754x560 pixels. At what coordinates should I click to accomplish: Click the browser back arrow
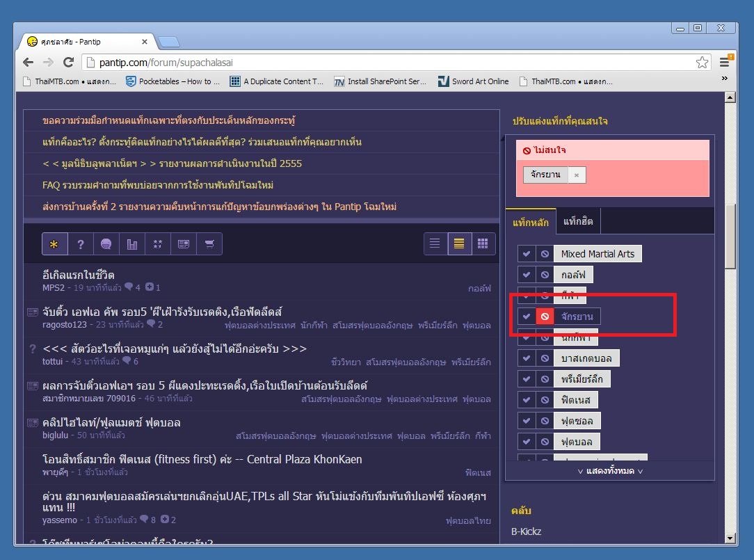[29, 62]
